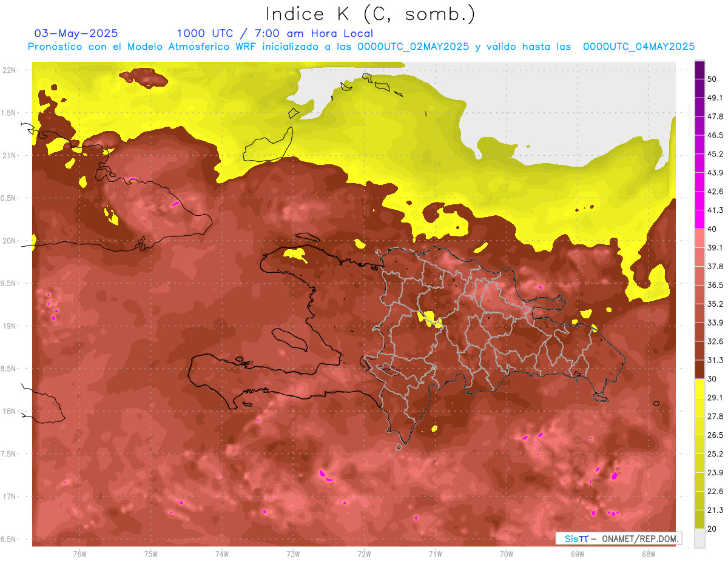Image resolution: width=728 pixels, height=562 pixels.
Task: Click the '32.6' color scale label
Action: tap(715, 341)
